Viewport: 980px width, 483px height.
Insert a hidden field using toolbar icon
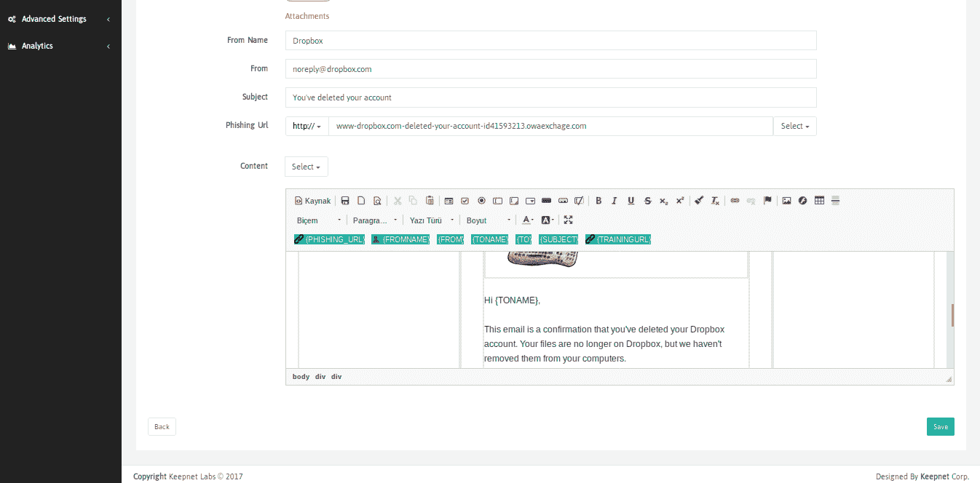coord(579,201)
